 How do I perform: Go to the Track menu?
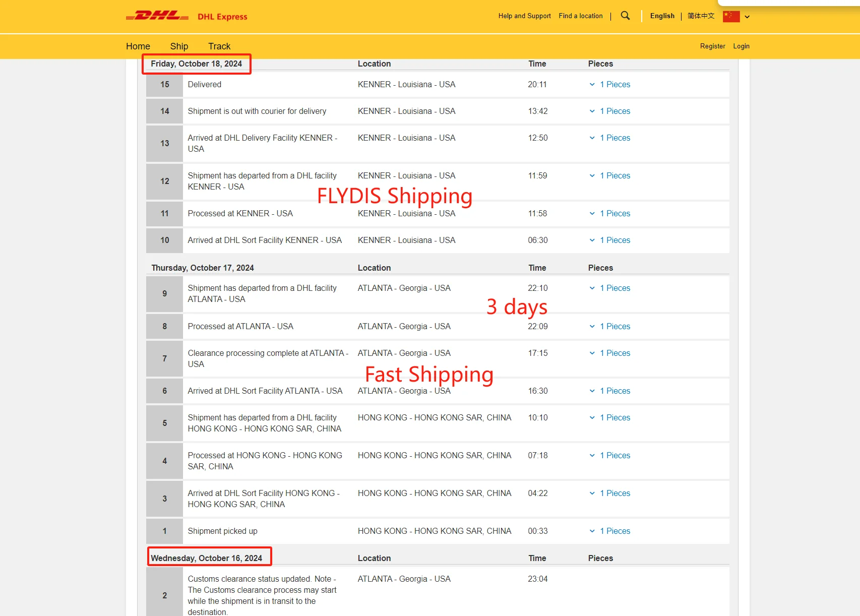click(x=219, y=46)
